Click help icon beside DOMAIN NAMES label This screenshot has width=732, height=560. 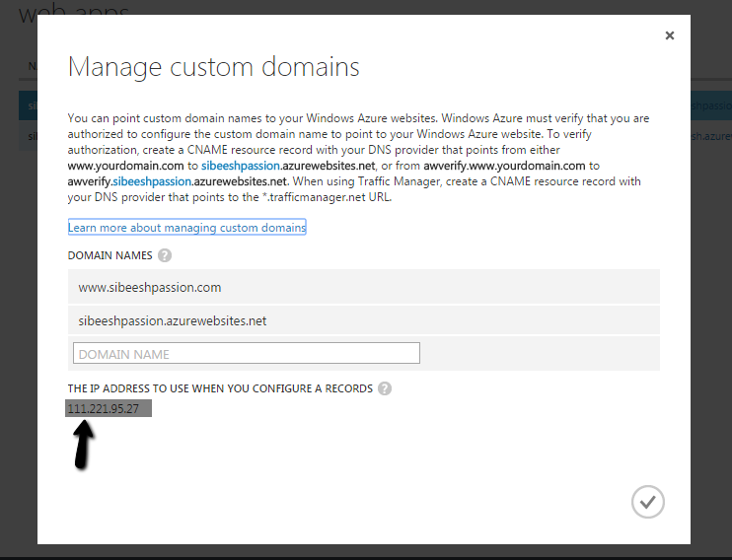click(165, 255)
